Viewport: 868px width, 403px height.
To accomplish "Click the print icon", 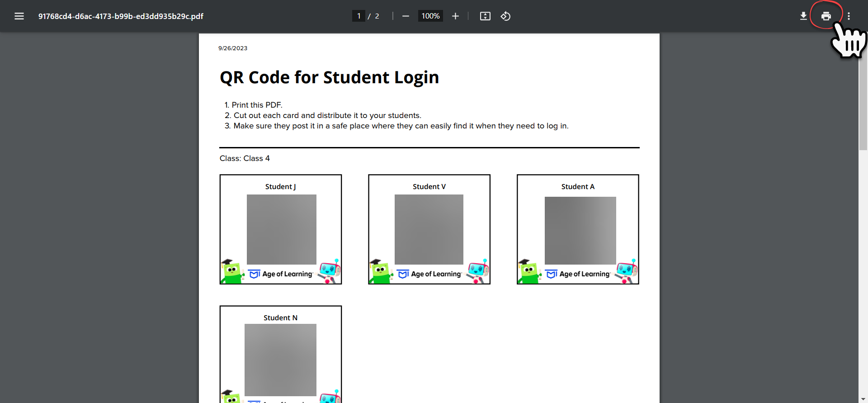I will [826, 16].
